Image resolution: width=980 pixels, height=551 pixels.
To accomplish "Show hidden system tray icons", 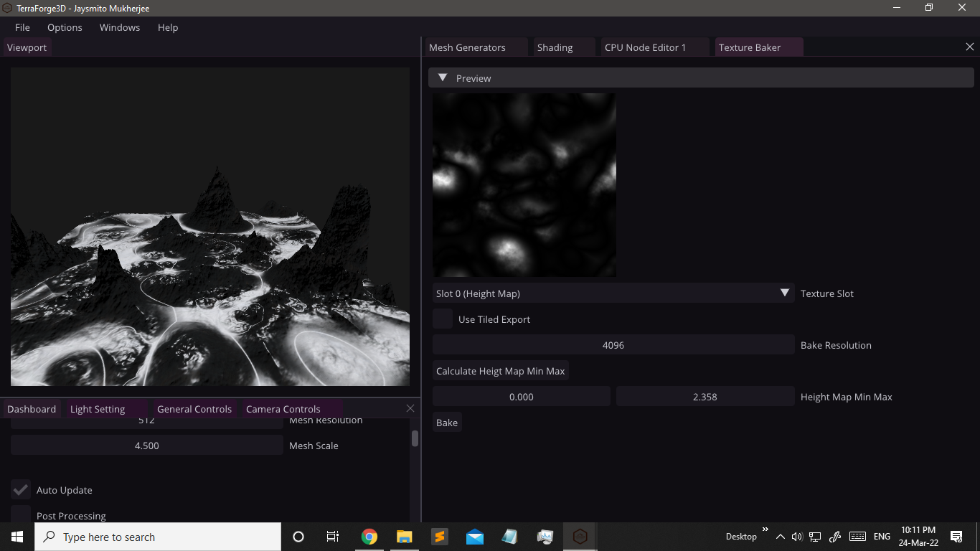I will pyautogui.click(x=781, y=537).
